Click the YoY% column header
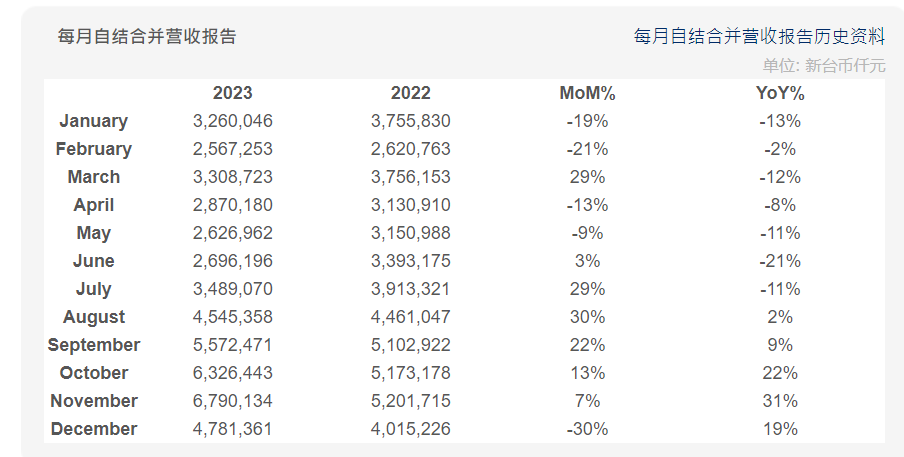The height and width of the screenshot is (457, 904). coord(780,93)
